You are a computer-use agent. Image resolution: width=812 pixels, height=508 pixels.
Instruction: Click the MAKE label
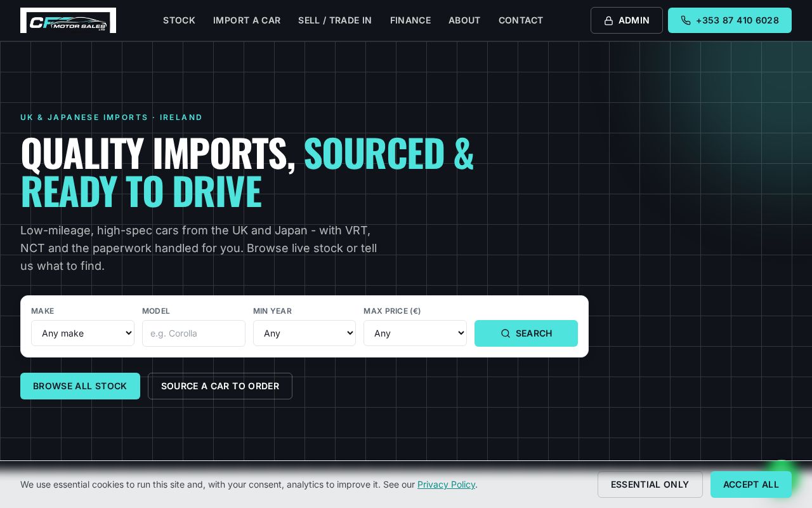click(43, 311)
